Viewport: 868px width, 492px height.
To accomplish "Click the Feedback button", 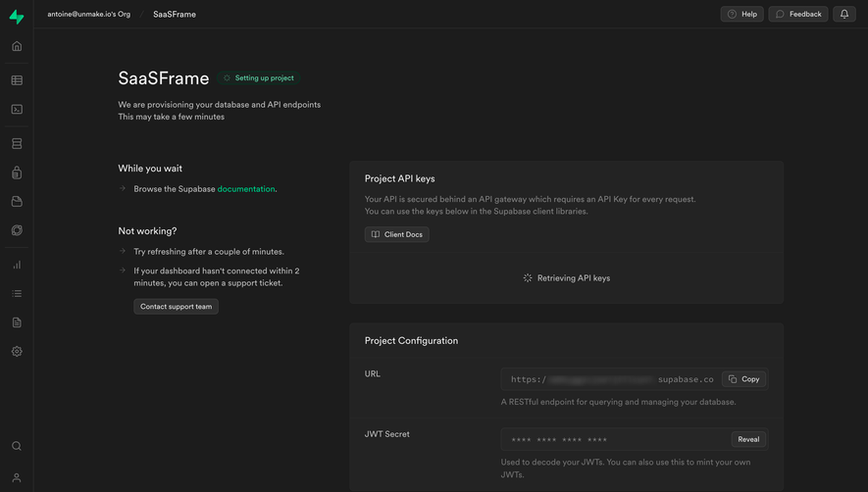I will click(798, 14).
